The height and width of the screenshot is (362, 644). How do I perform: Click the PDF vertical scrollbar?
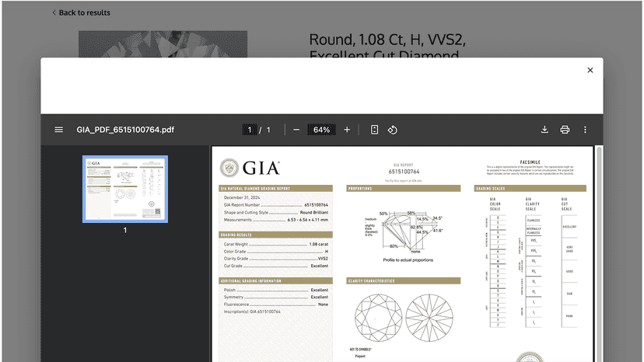point(599,254)
